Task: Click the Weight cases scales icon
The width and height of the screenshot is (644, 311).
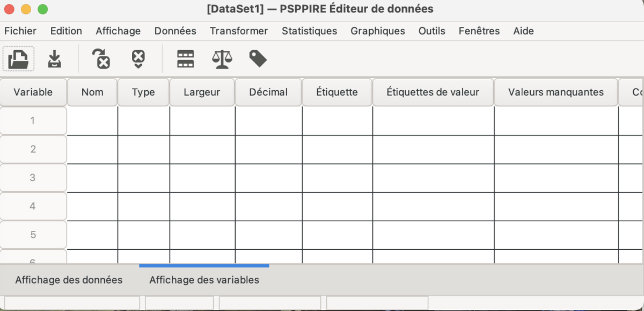Action: pyautogui.click(x=222, y=59)
